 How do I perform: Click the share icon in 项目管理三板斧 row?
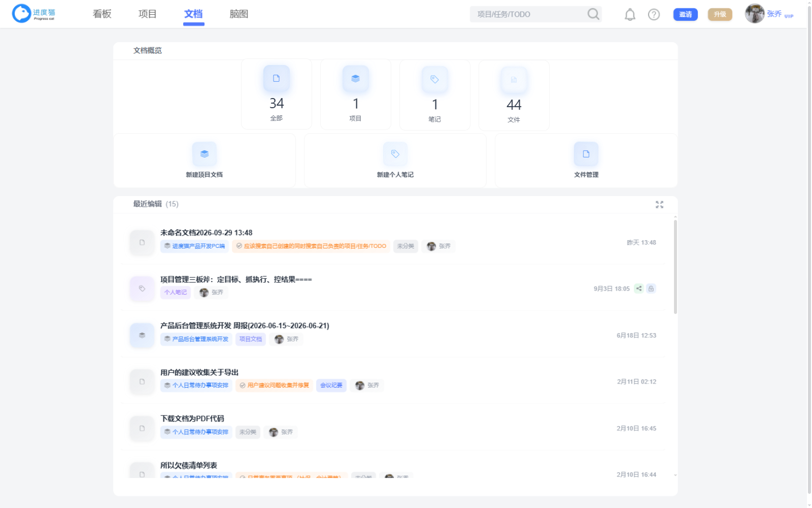639,289
